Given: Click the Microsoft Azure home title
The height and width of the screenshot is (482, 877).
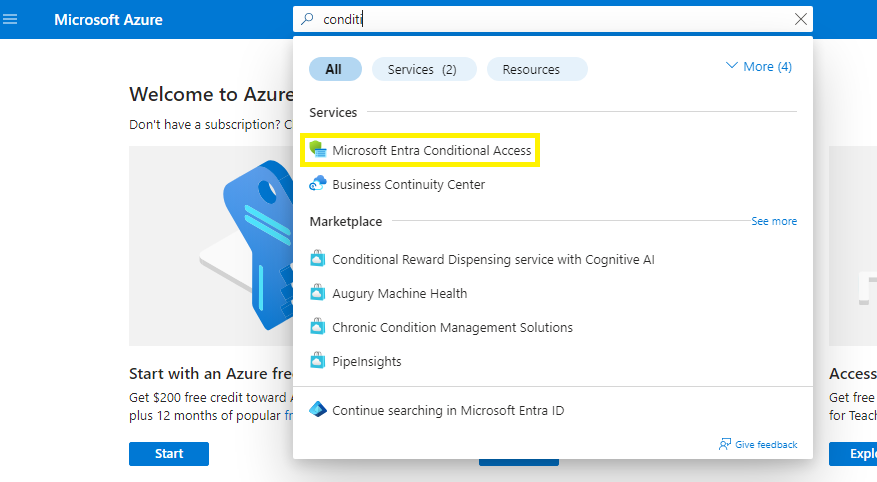Looking at the screenshot, I should pos(108,20).
